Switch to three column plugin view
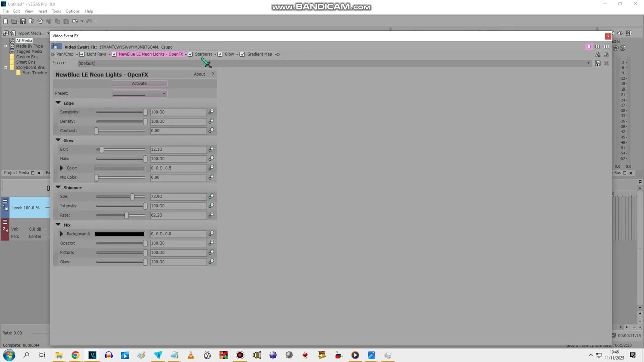644x362 pixels. [606, 47]
